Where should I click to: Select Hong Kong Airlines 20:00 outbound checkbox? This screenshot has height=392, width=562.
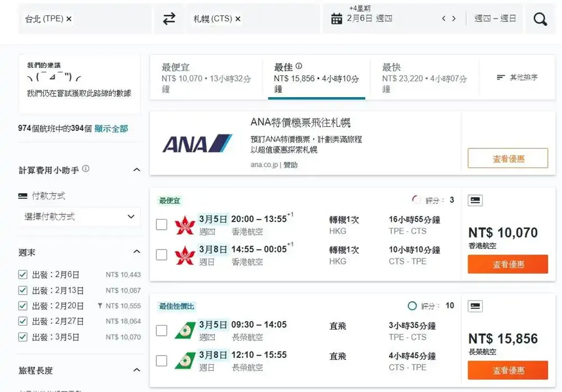tap(162, 225)
